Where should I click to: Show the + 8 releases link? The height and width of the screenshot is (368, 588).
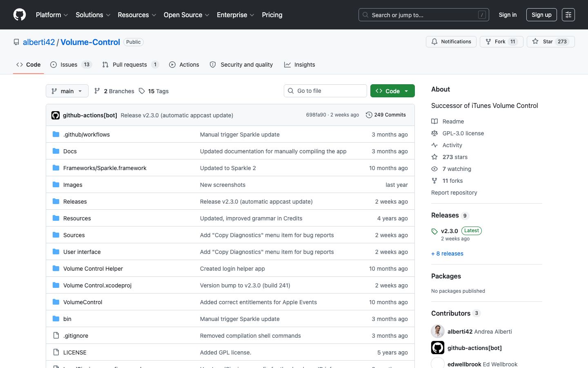(447, 254)
